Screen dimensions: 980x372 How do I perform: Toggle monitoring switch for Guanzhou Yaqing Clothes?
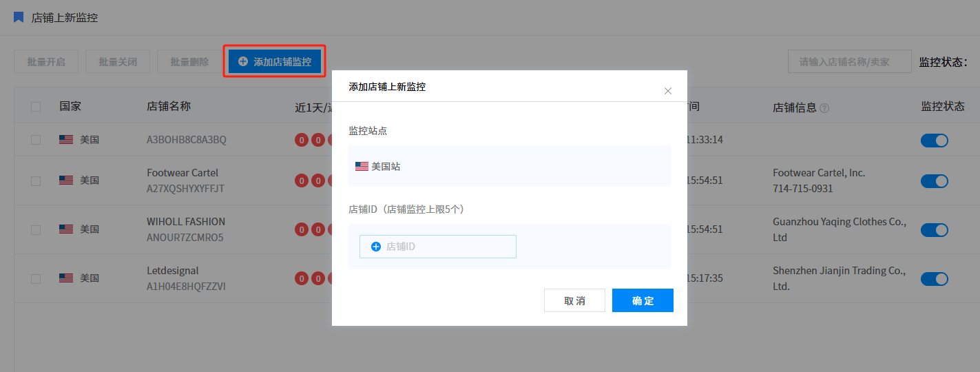pos(934,230)
